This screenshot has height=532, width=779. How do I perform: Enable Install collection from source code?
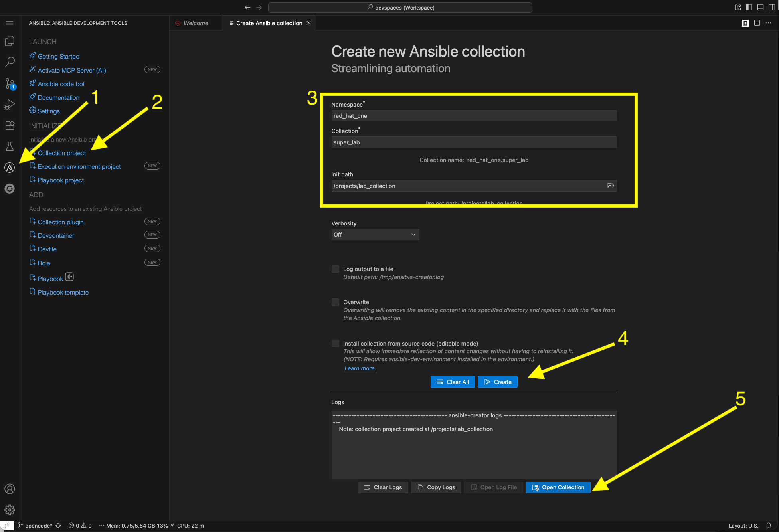pyautogui.click(x=335, y=343)
